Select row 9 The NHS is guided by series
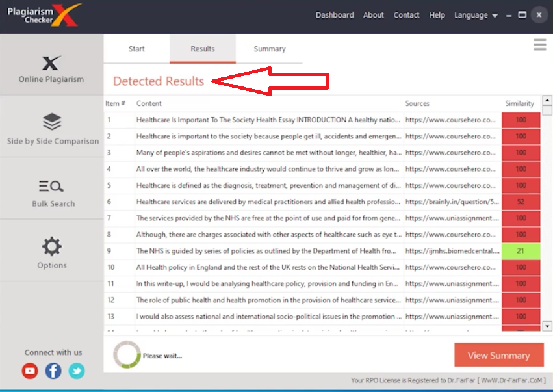The width and height of the screenshot is (553, 392). 322,251
